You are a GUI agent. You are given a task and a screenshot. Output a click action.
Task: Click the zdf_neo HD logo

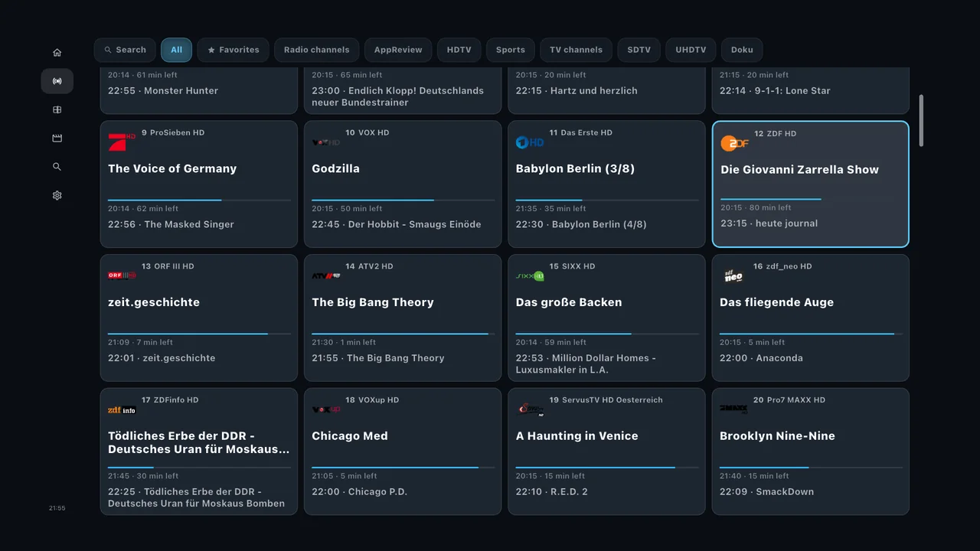click(733, 275)
